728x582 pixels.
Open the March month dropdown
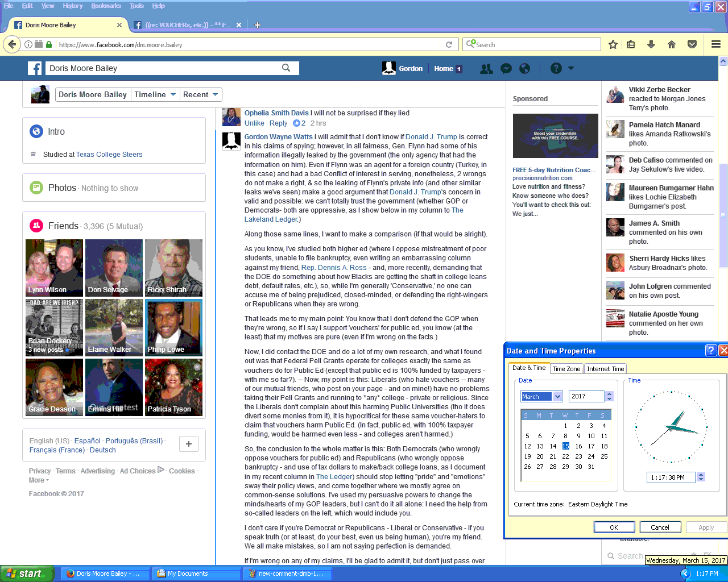point(557,397)
